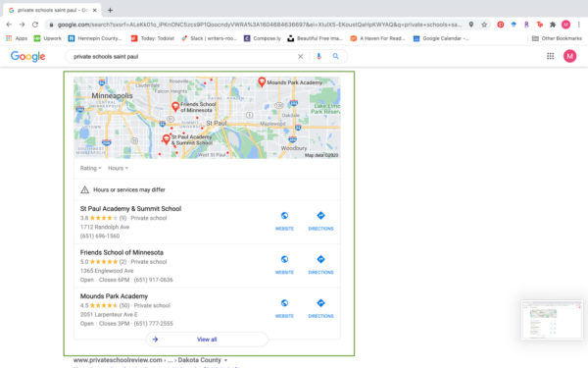The width and height of the screenshot is (588, 368).
Task: Bookmark this page with the star icon
Action: [484, 25]
